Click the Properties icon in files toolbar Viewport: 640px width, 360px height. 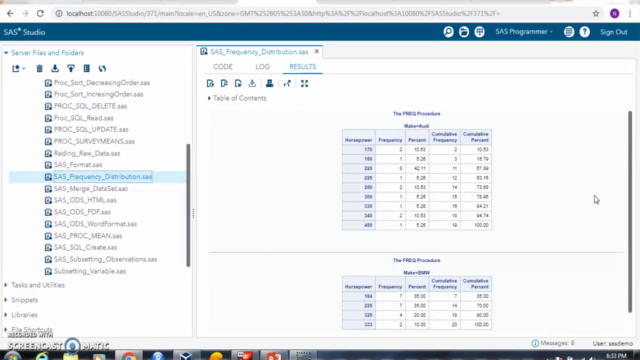[x=87, y=69]
